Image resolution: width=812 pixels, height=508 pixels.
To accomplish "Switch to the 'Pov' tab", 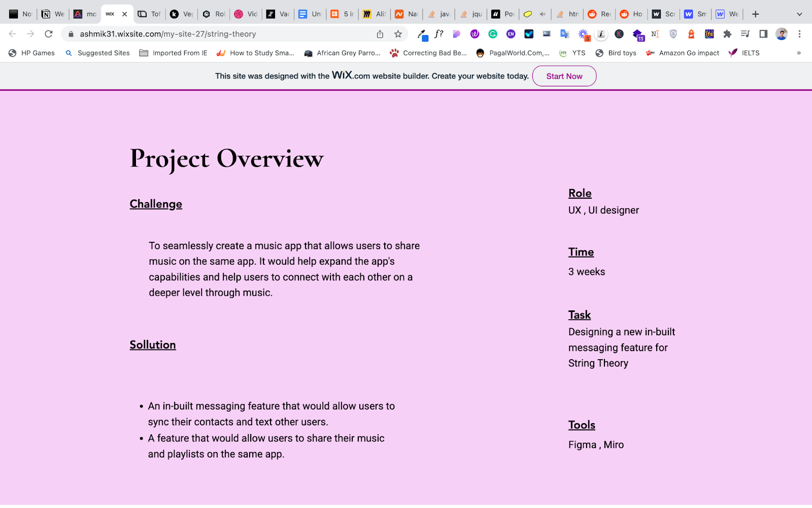I will click(503, 14).
